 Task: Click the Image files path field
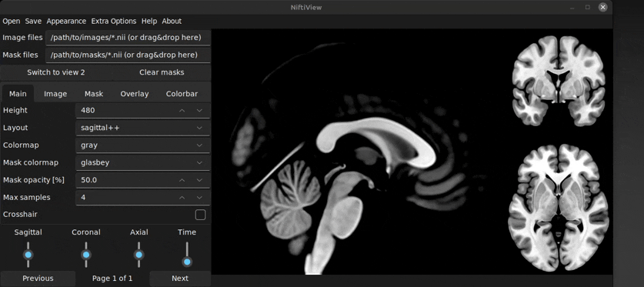coord(128,38)
